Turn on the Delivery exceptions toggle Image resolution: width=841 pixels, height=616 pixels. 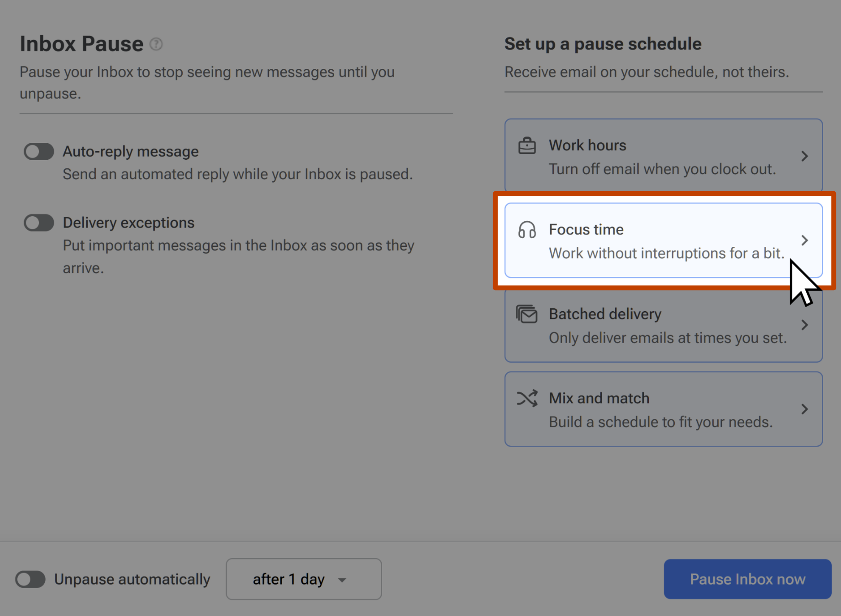tap(39, 223)
